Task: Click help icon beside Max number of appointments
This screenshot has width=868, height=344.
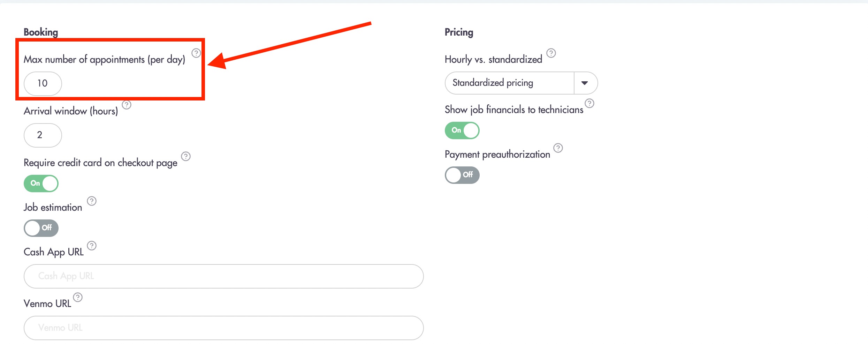Action: (196, 53)
